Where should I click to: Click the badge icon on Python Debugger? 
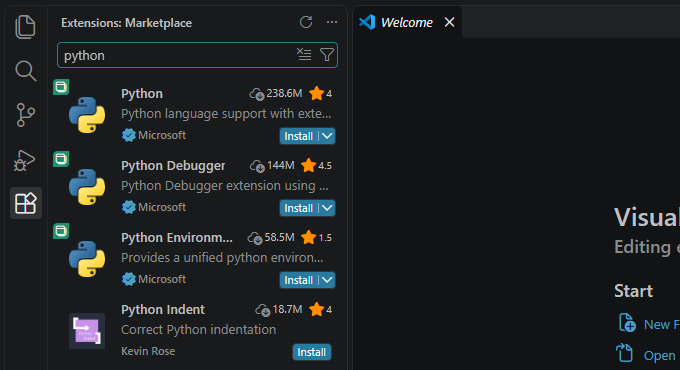(61, 159)
